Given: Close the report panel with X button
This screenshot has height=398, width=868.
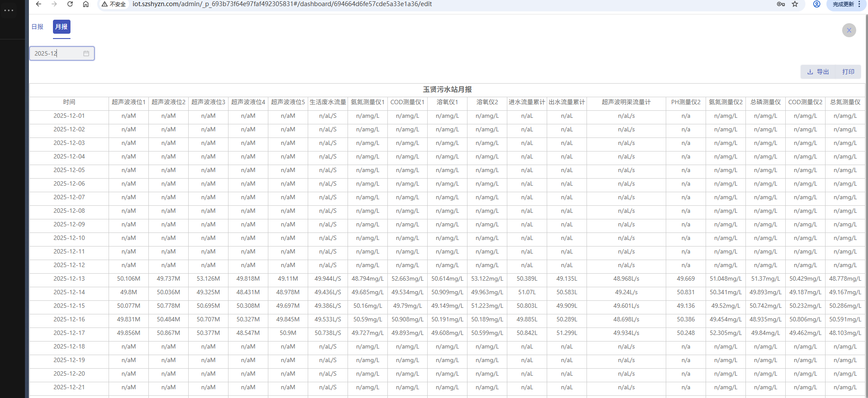Looking at the screenshot, I should point(849,30).
